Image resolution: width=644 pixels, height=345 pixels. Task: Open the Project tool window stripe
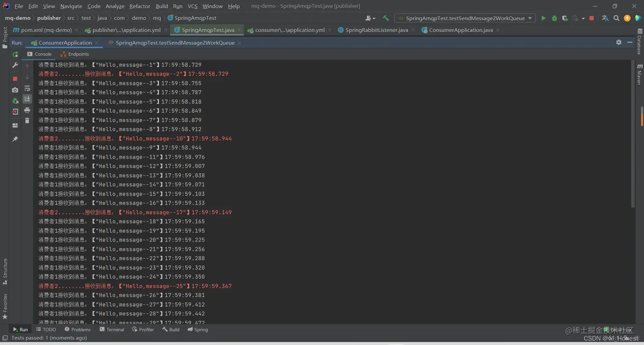tap(5, 38)
